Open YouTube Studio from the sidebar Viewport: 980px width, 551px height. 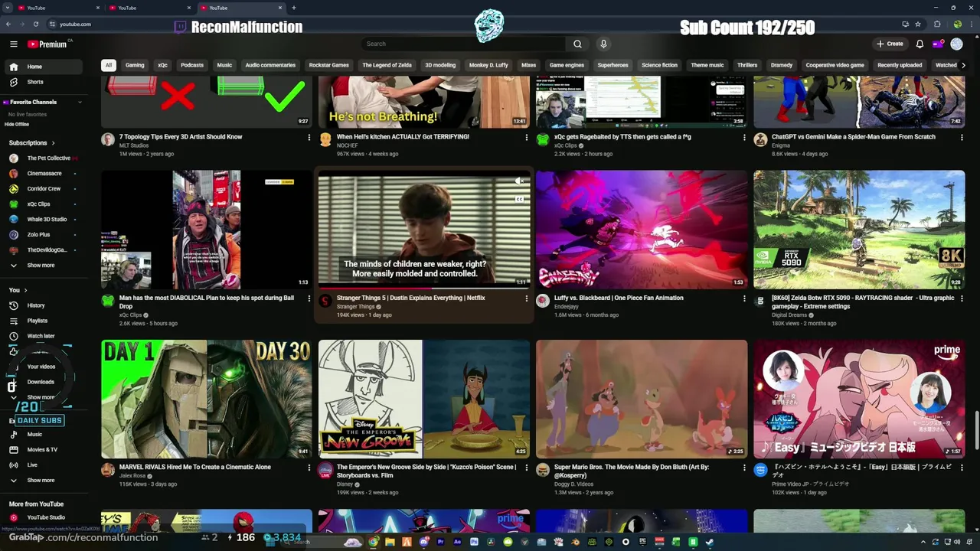coord(45,517)
